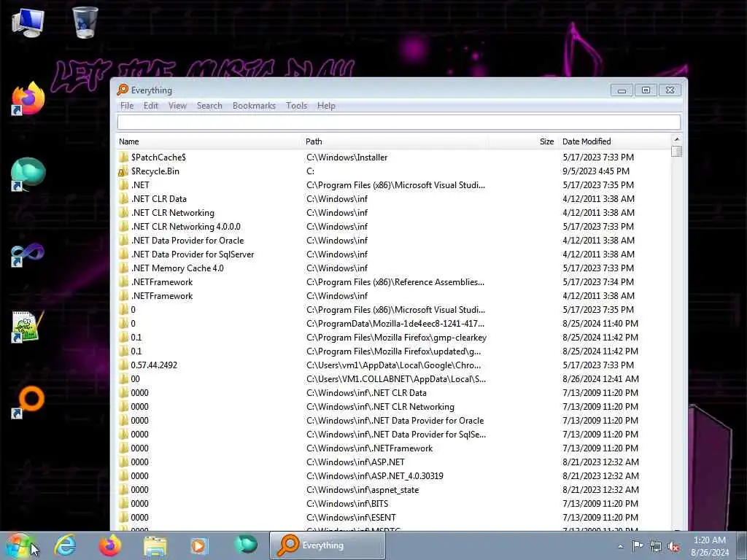
Task: Open the File menu
Action: click(127, 106)
